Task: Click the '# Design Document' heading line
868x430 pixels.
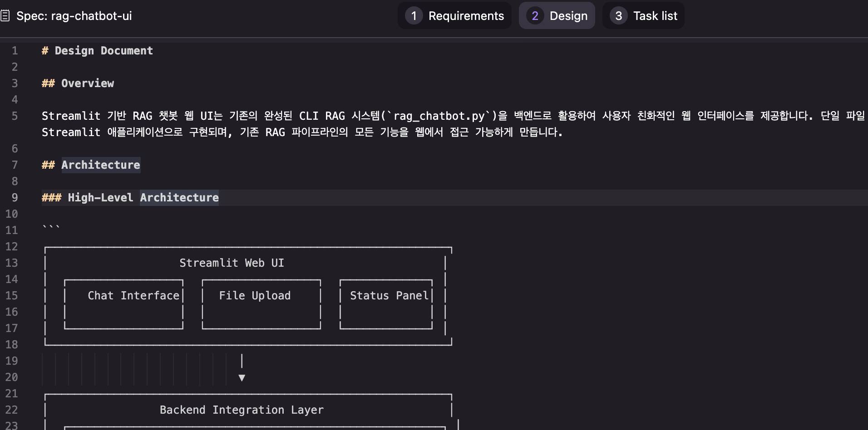Action: click(x=97, y=51)
